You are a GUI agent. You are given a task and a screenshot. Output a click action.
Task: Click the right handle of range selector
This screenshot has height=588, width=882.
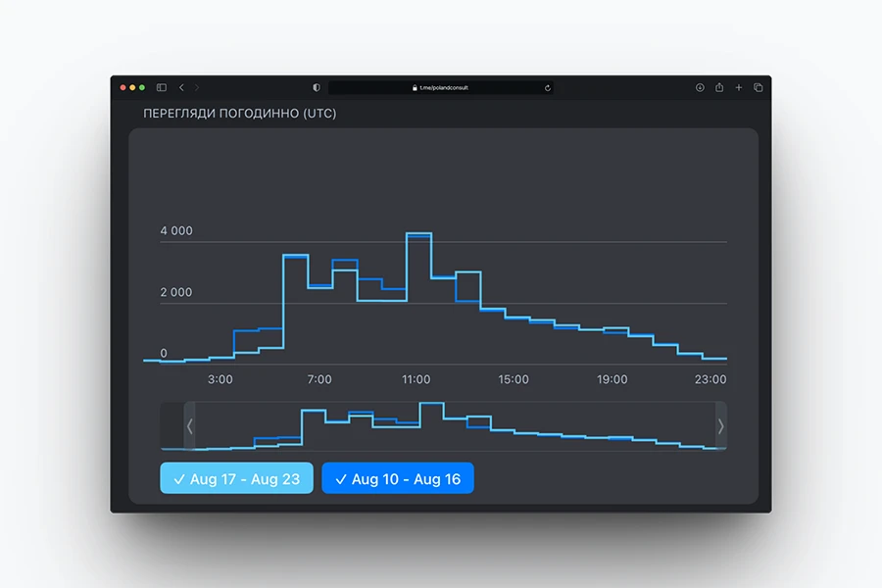tap(721, 426)
